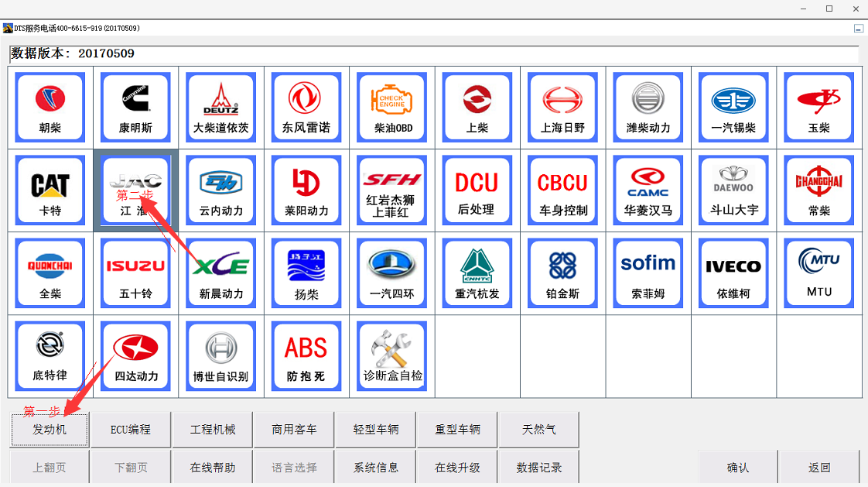Select the 江淮 JAC icon

tap(135, 190)
